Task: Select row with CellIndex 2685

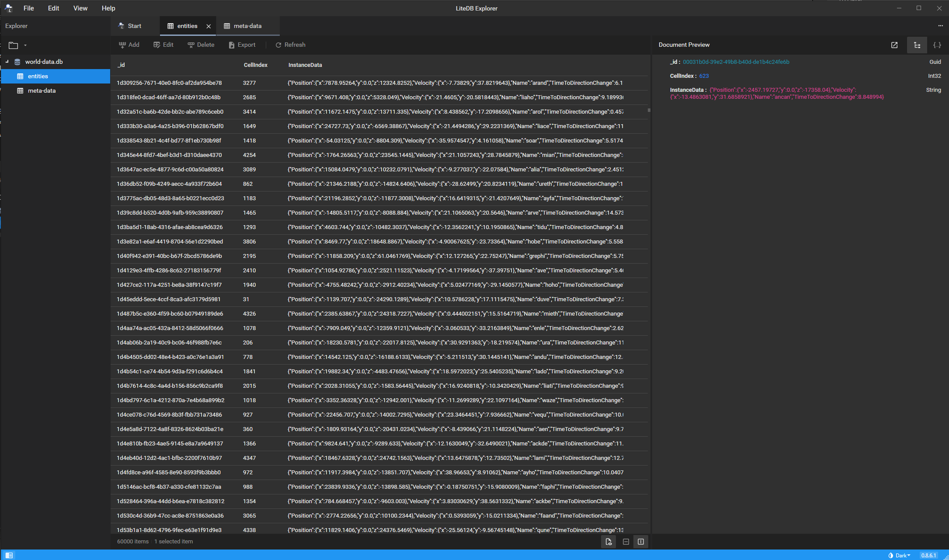Action: [379, 97]
